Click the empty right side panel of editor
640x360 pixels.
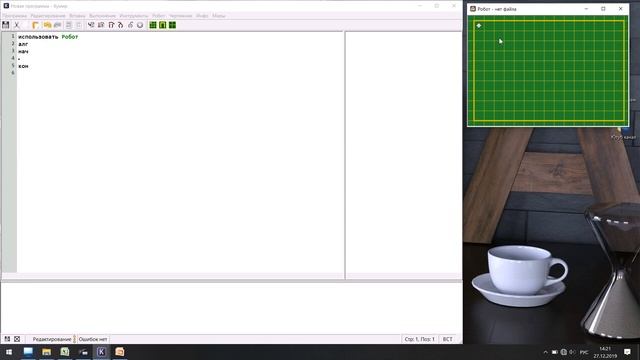(x=404, y=153)
